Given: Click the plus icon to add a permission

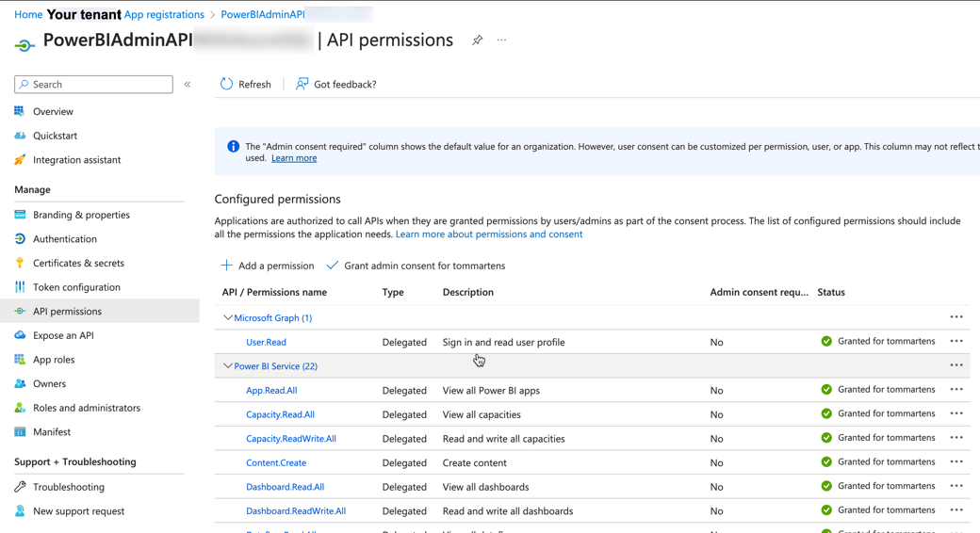Looking at the screenshot, I should pos(226,266).
